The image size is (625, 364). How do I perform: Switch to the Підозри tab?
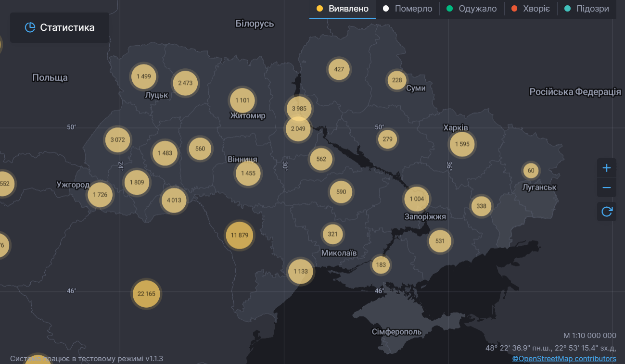click(587, 9)
